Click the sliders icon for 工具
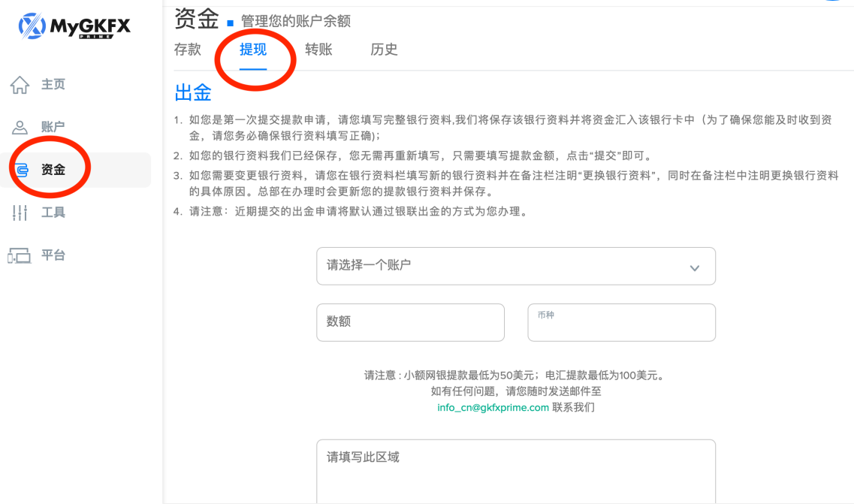The height and width of the screenshot is (504, 854). 20,213
